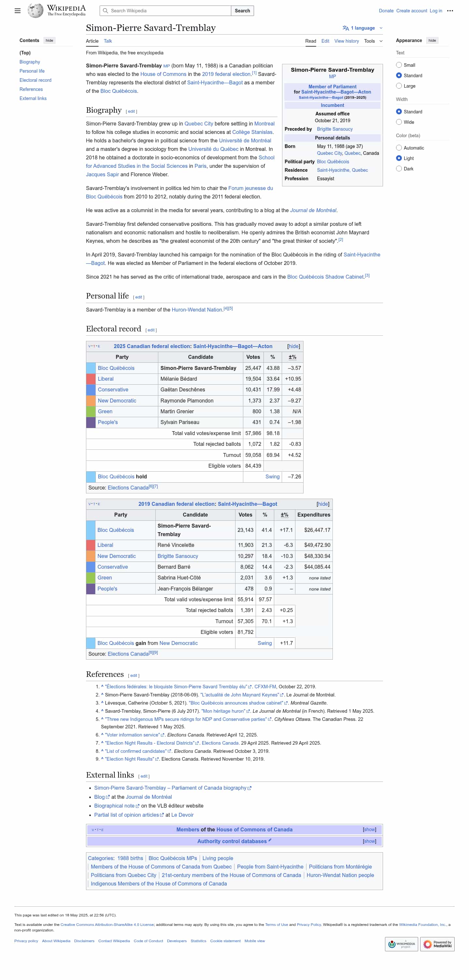Open Parliament of Canada biography external link
The width and height of the screenshot is (469, 980).
pos(173,788)
